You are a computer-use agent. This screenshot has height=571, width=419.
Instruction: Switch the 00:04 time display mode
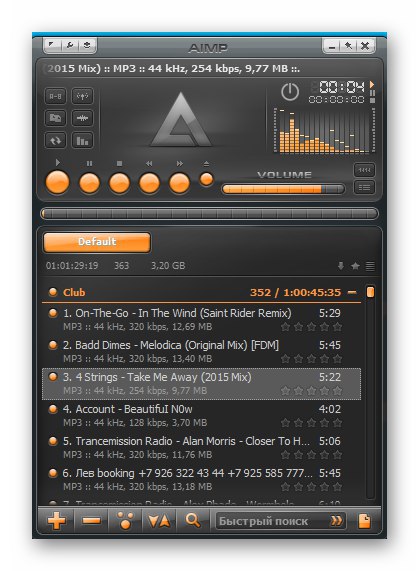tap(341, 87)
